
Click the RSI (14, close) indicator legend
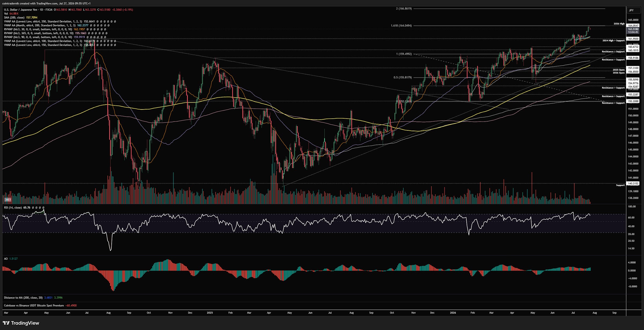click(24, 208)
